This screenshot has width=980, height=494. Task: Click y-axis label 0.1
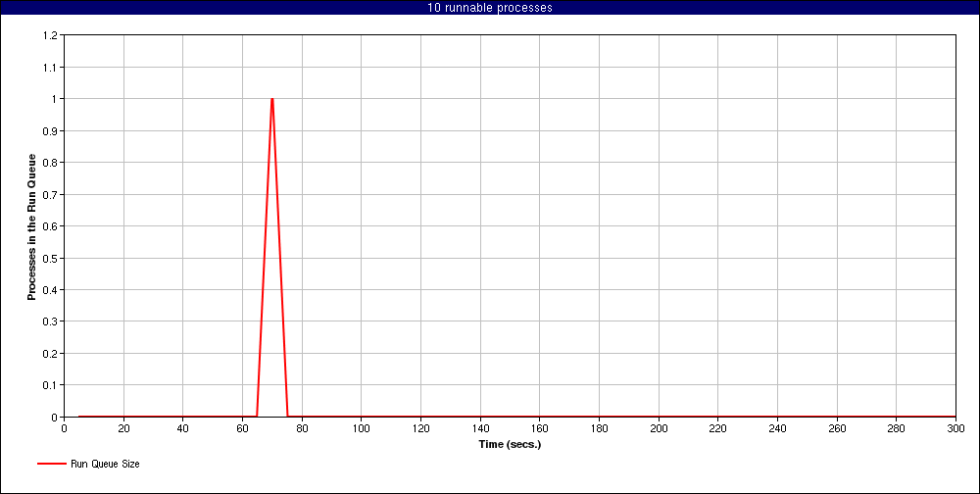coord(50,385)
